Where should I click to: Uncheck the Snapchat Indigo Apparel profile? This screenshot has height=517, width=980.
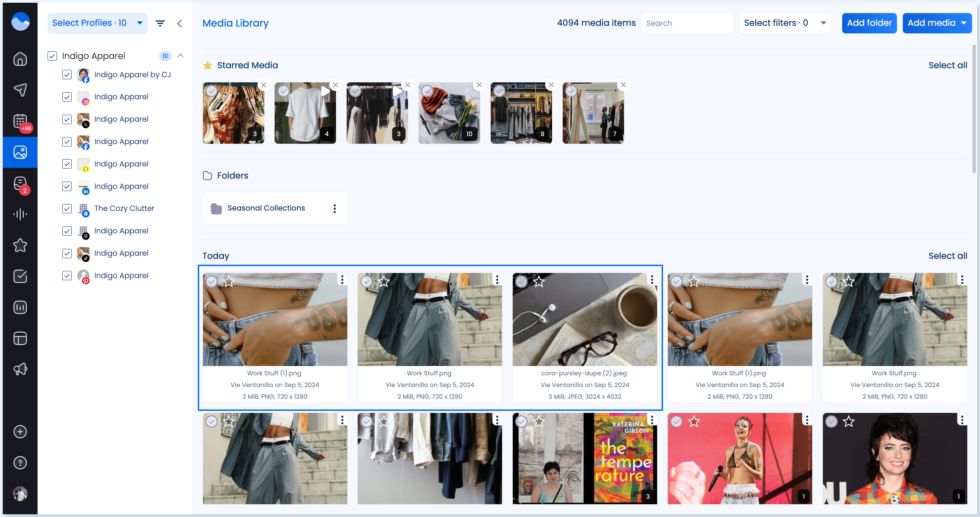point(67,164)
